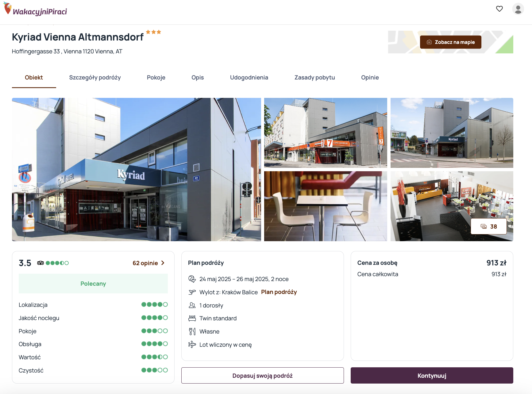Click the Cena za osobę label

click(377, 263)
